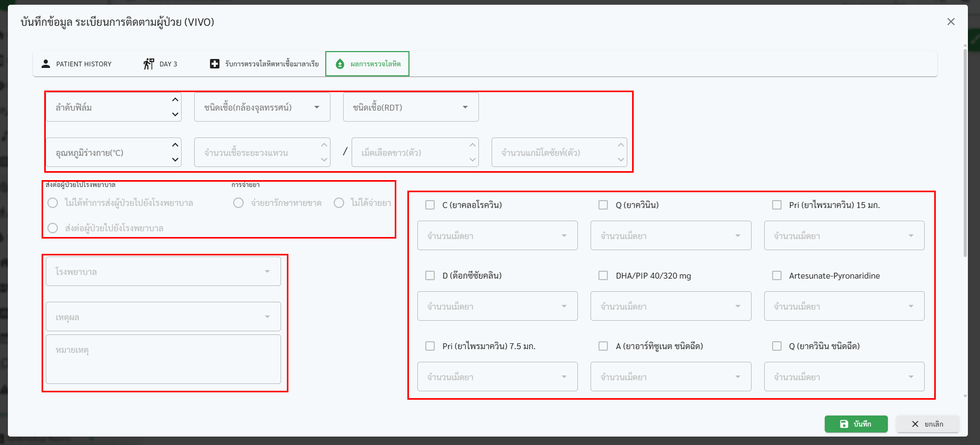
Task: Close the dialog with the X icon
Action: pyautogui.click(x=951, y=22)
